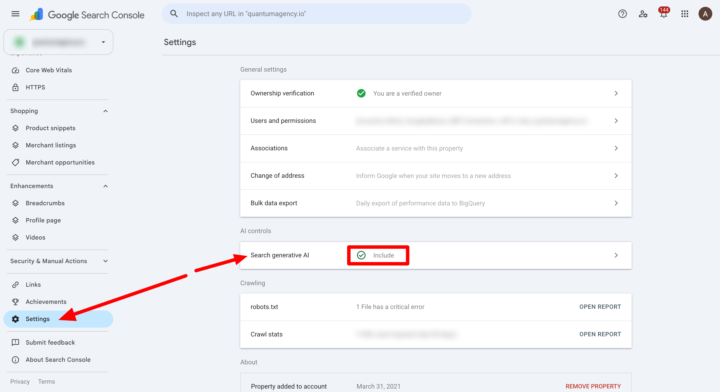
Task: Open the Profile page report
Action: point(43,220)
